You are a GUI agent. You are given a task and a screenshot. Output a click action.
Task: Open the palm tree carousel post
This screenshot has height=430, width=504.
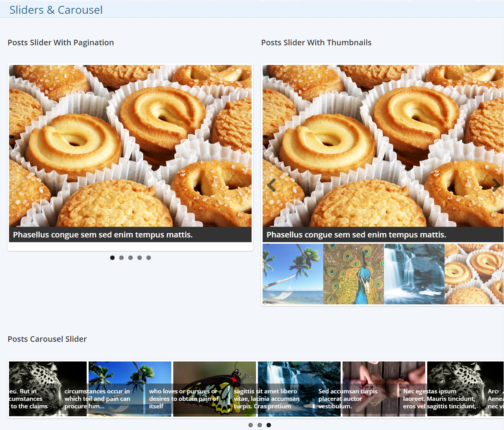130,389
